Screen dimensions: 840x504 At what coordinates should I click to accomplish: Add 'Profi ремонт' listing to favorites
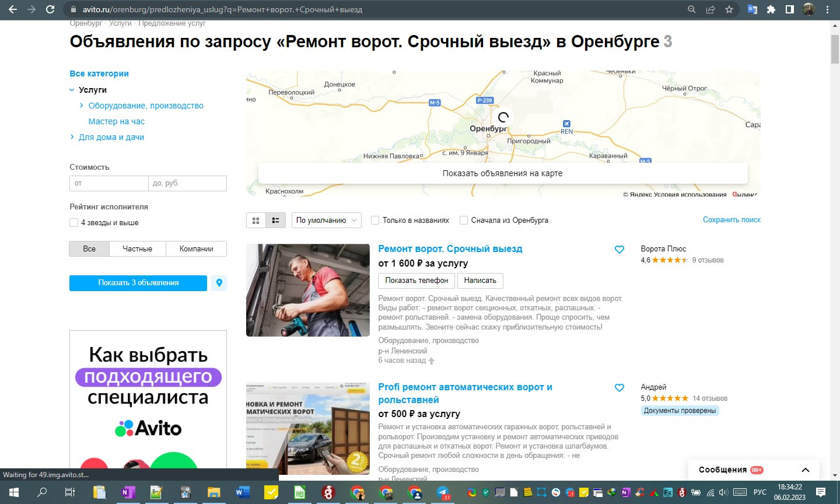click(x=619, y=388)
